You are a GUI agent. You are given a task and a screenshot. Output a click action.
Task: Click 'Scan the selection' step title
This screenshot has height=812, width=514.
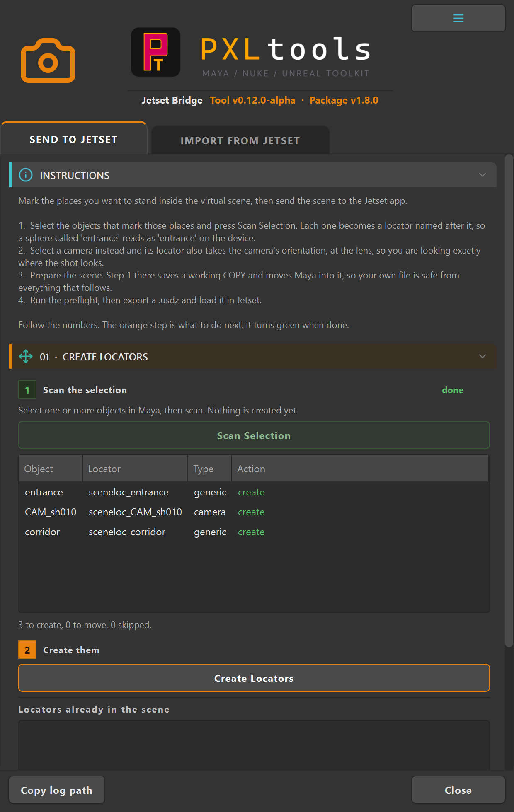[85, 390]
